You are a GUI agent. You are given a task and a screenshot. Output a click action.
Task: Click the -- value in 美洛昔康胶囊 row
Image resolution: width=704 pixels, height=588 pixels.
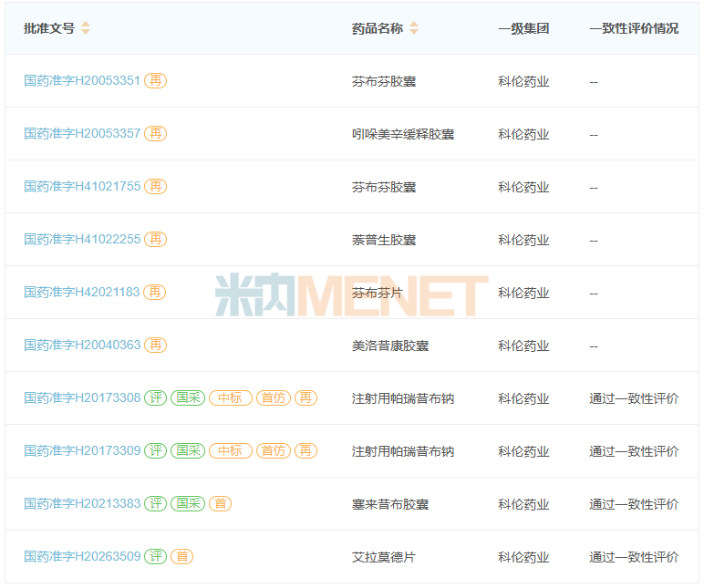tap(594, 346)
